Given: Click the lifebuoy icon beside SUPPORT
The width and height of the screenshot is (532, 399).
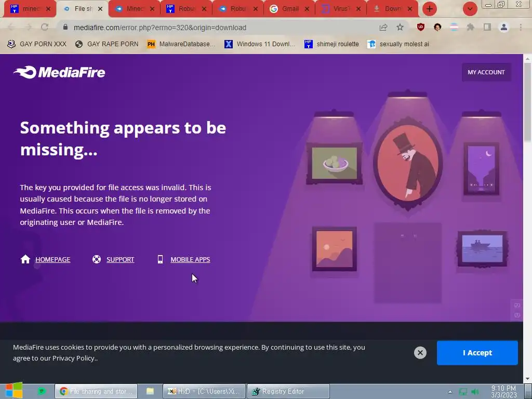Looking at the screenshot, I should (97, 259).
